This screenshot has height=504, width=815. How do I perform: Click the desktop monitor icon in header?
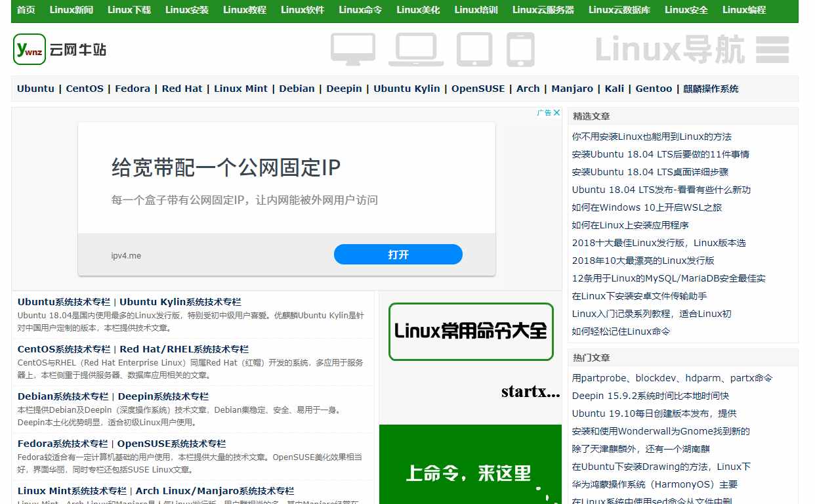[353, 50]
